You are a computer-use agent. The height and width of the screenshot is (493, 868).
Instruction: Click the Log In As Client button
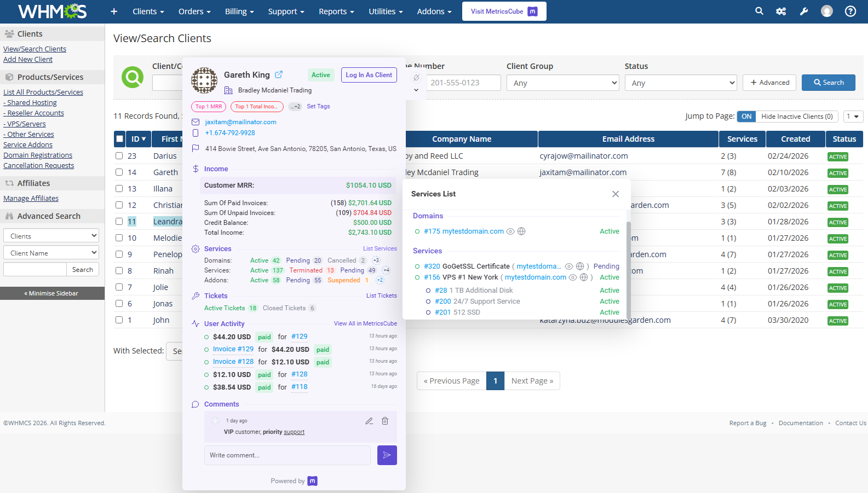click(x=369, y=75)
